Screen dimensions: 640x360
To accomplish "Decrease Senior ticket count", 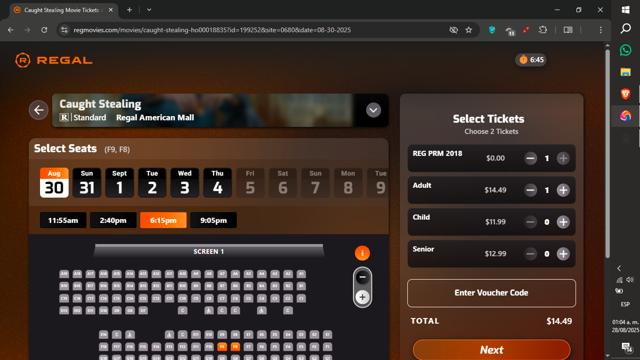I will pos(531,254).
